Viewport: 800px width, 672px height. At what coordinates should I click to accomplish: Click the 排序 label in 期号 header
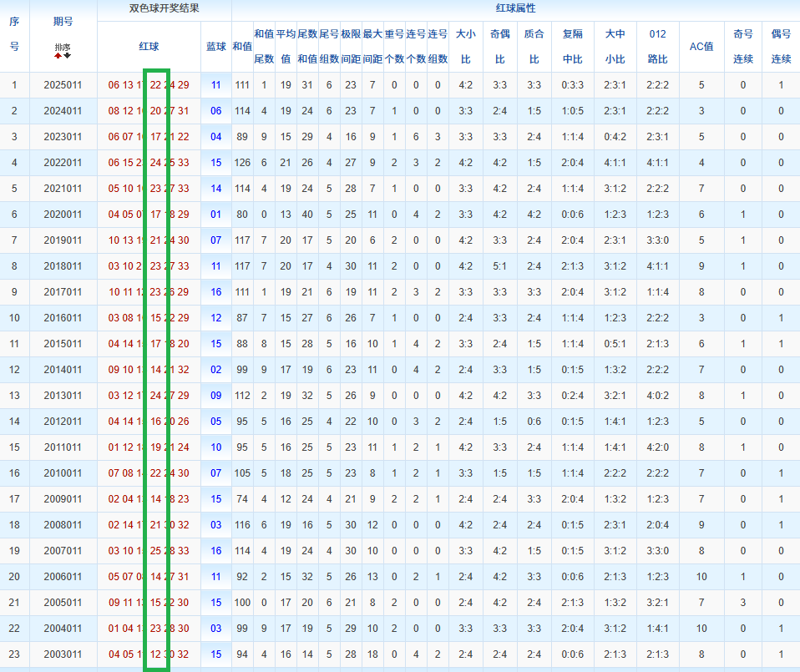[x=63, y=47]
